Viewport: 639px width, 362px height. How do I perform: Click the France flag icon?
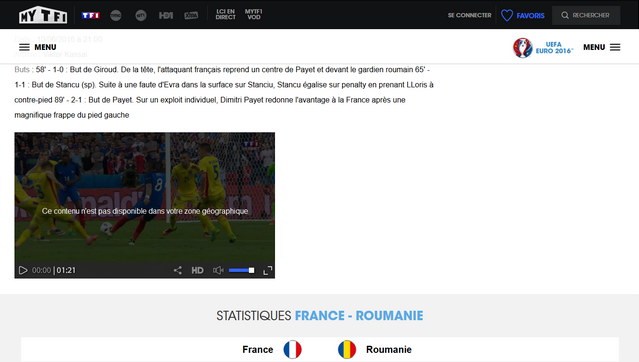293,350
